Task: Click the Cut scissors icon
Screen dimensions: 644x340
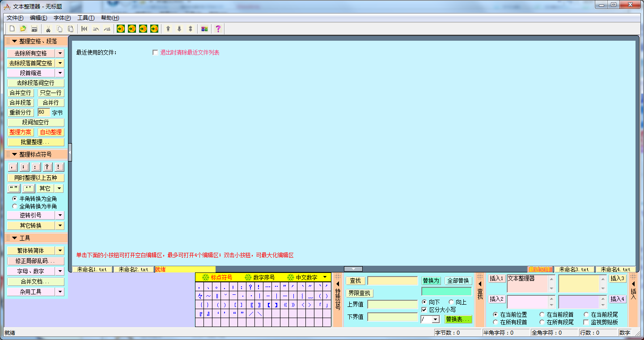Action: pyautogui.click(x=48, y=29)
